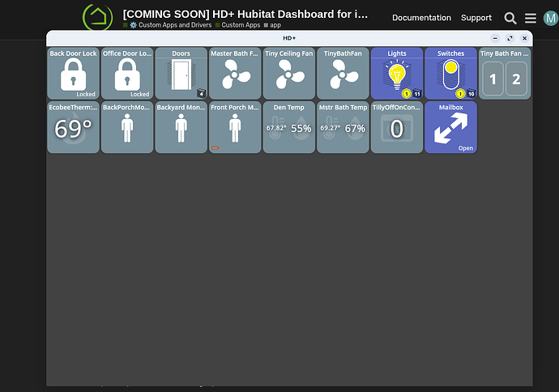Image resolution: width=559 pixels, height=392 pixels.
Task: Select the Front Porch Motion sensor tile
Action: pyautogui.click(x=235, y=127)
